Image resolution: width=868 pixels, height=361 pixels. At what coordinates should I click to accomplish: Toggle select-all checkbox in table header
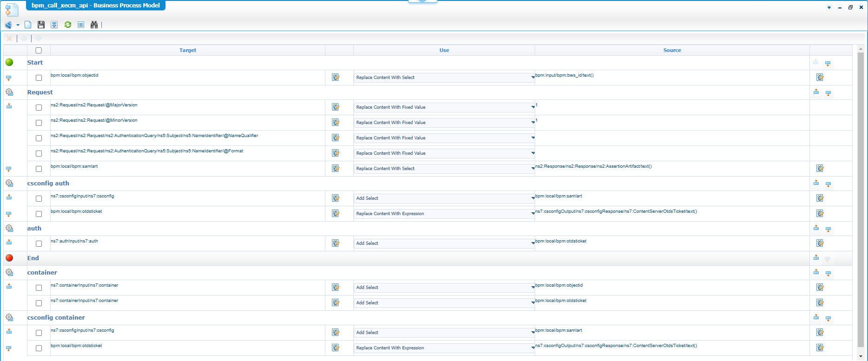pos(39,50)
